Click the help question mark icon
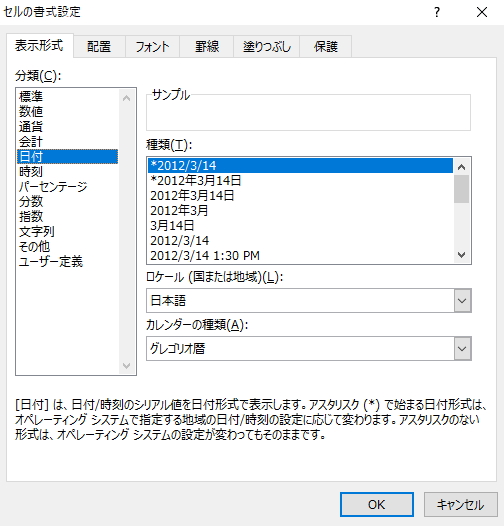Image resolution: width=504 pixels, height=526 pixels. click(x=437, y=12)
